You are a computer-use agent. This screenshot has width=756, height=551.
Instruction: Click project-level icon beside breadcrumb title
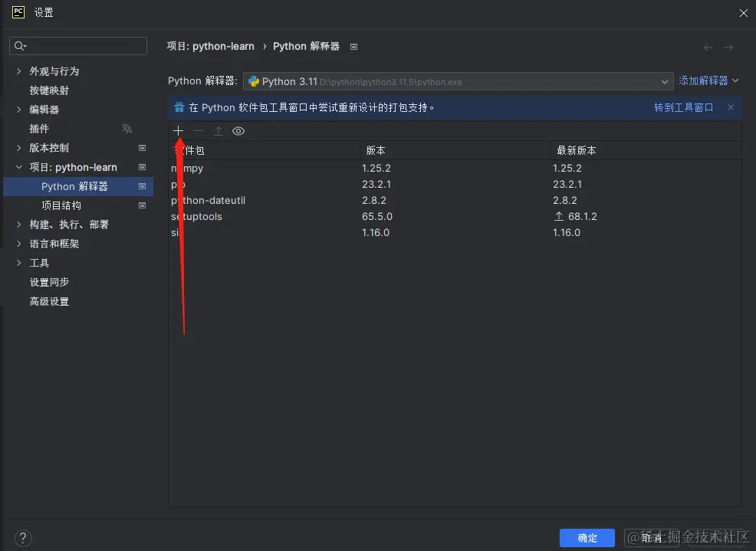(354, 47)
